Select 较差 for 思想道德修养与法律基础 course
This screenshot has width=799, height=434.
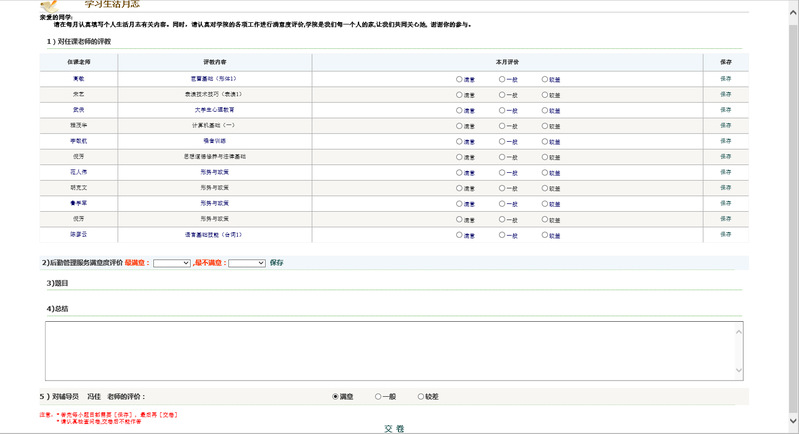pyautogui.click(x=545, y=157)
